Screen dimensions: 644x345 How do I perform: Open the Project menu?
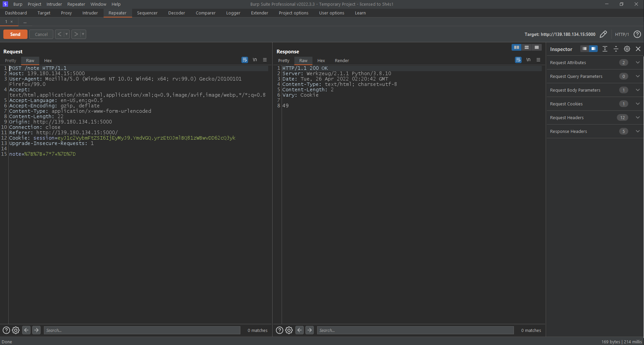pyautogui.click(x=35, y=4)
